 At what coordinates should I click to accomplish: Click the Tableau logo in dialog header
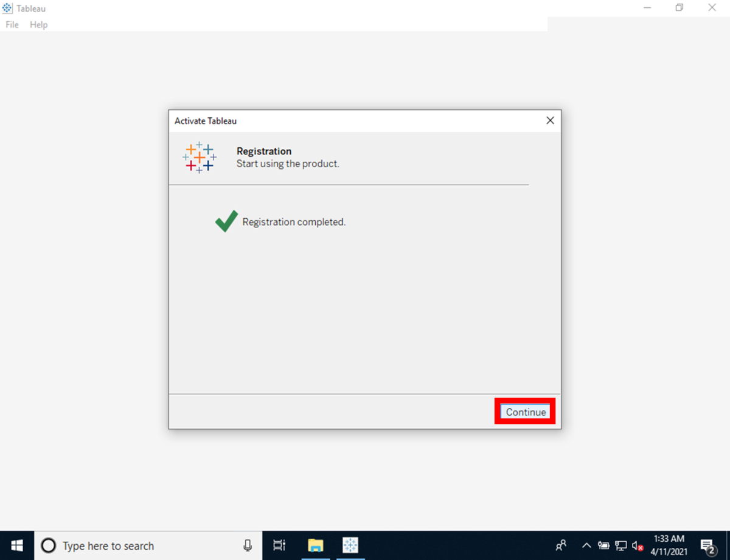(x=199, y=158)
